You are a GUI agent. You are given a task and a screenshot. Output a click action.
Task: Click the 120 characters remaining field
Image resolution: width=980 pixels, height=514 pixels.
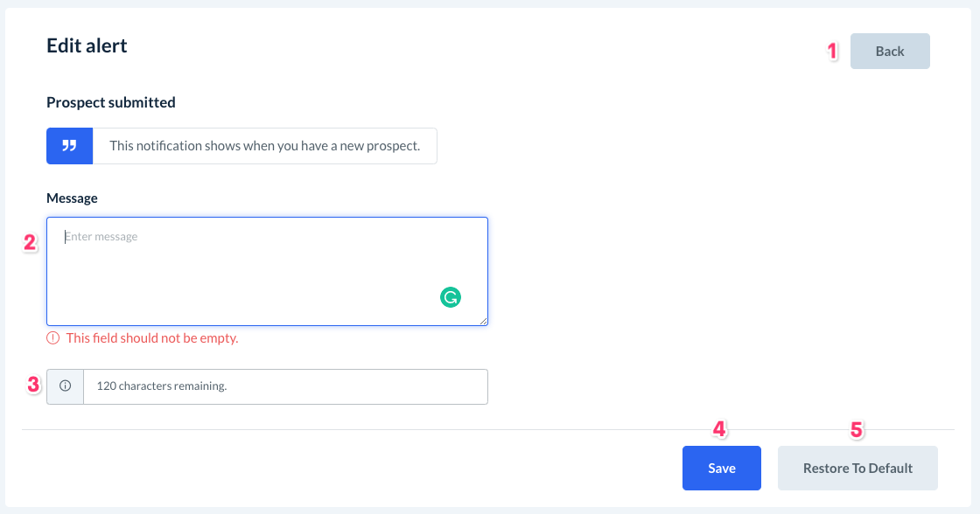(284, 386)
